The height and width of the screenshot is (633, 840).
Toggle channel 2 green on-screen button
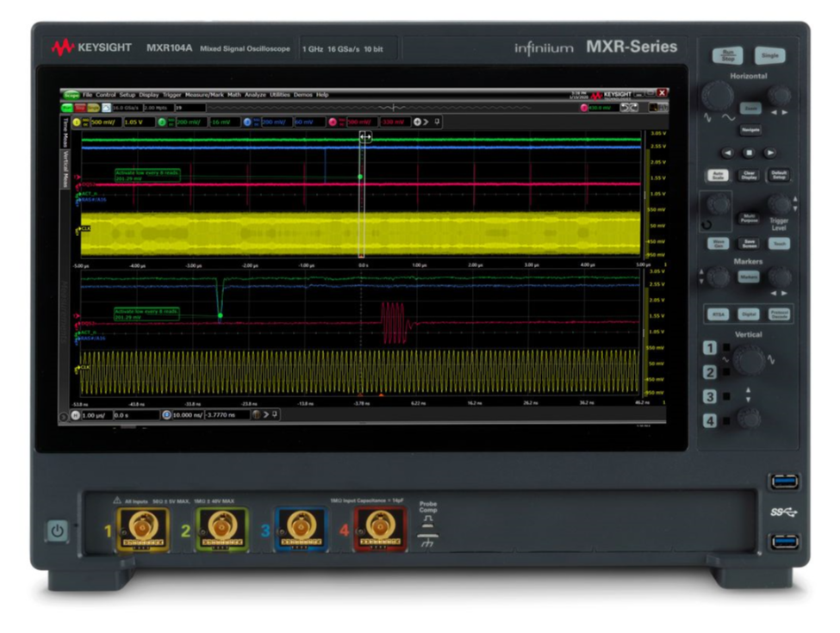[x=162, y=122]
